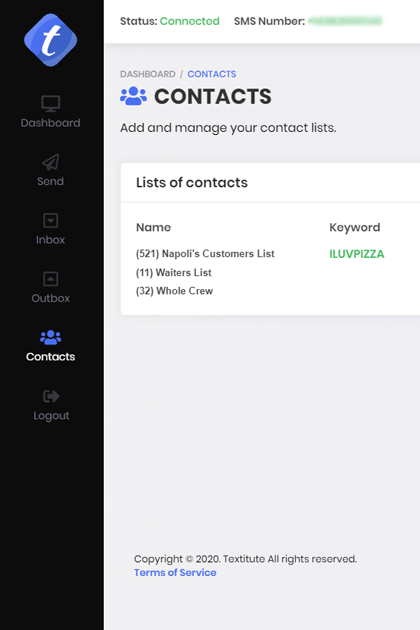Click the blurred SMS number
This screenshot has width=420, height=630.
tap(345, 21)
